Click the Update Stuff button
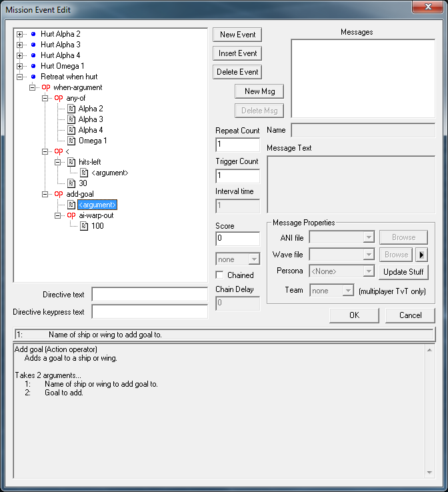This screenshot has width=448, height=492. (x=404, y=271)
